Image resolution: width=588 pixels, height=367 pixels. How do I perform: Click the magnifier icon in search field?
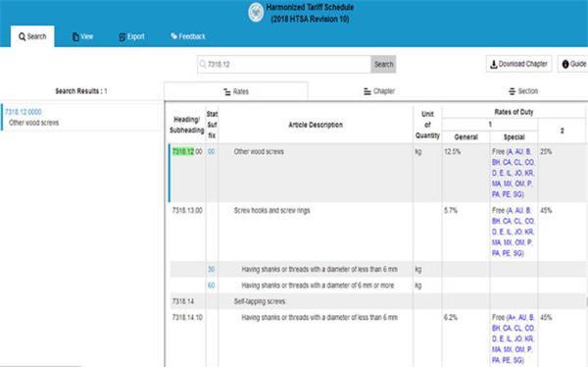pyautogui.click(x=203, y=64)
